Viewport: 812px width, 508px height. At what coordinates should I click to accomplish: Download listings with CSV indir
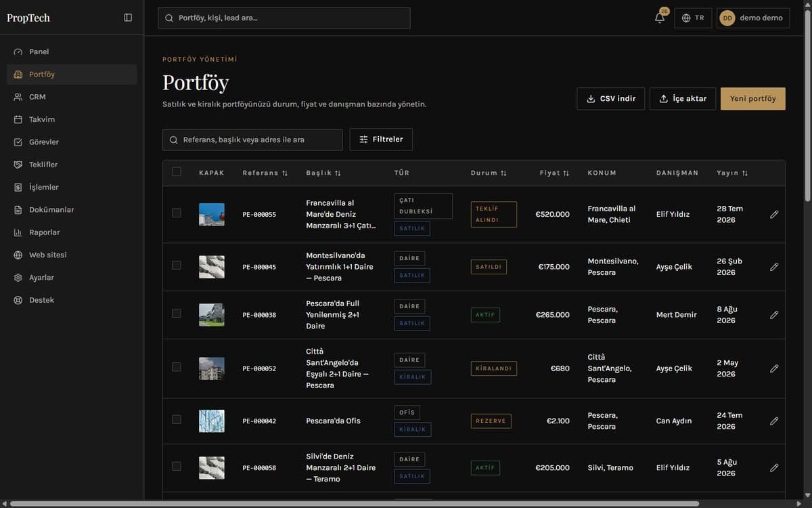[x=611, y=99]
